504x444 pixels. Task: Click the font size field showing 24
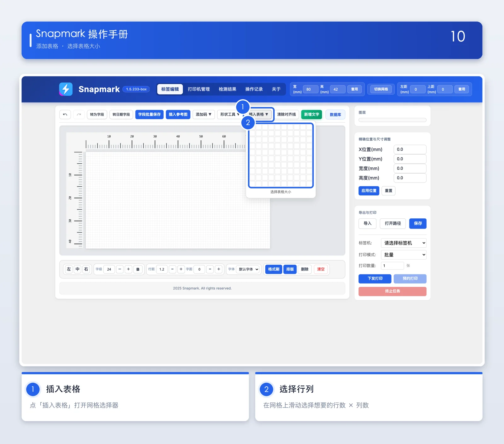coord(109,269)
